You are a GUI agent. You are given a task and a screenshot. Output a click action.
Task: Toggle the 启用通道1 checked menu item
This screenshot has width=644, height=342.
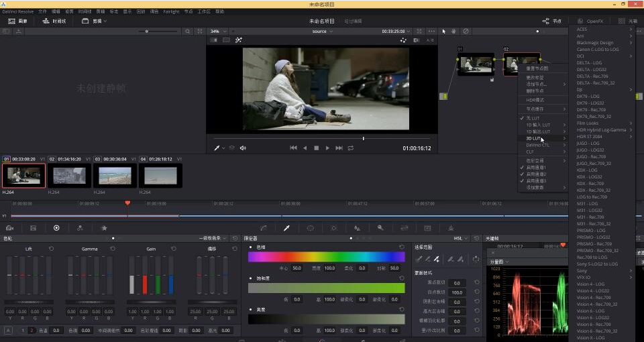pyautogui.click(x=535, y=167)
